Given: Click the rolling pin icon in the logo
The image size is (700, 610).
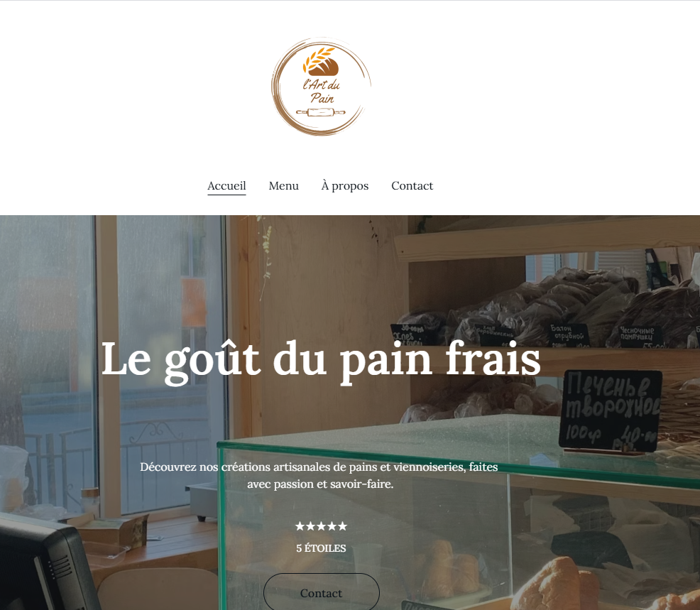Looking at the screenshot, I should (x=320, y=111).
